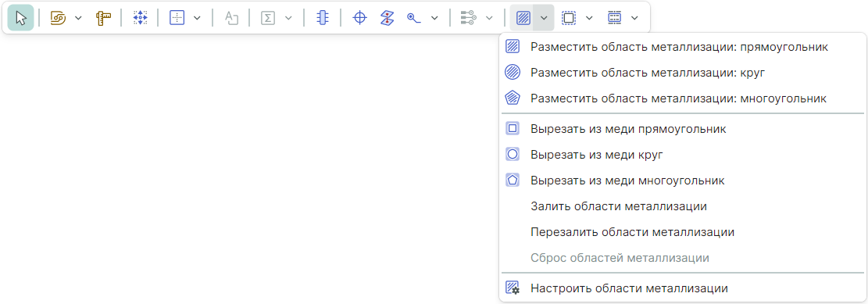Click Перезалить области металлизации
The image size is (868, 304).
(682, 232)
